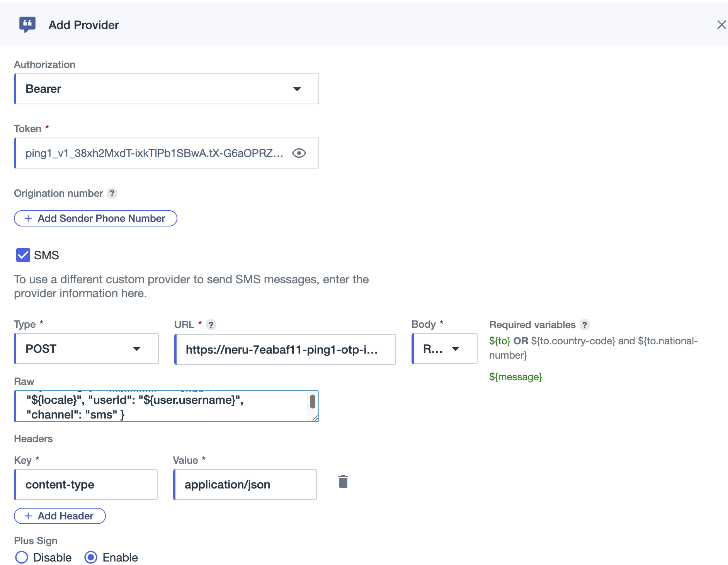Click the Add Header button
The height and width of the screenshot is (565, 728).
tap(60, 516)
